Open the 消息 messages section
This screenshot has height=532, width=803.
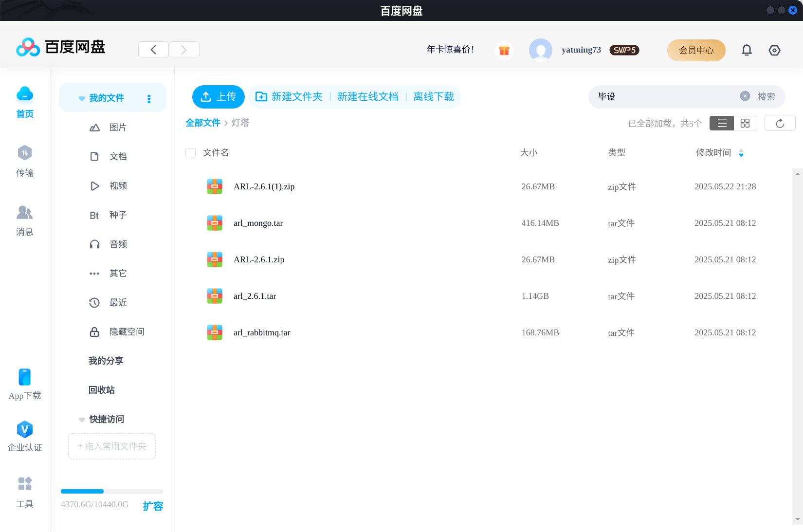point(25,220)
